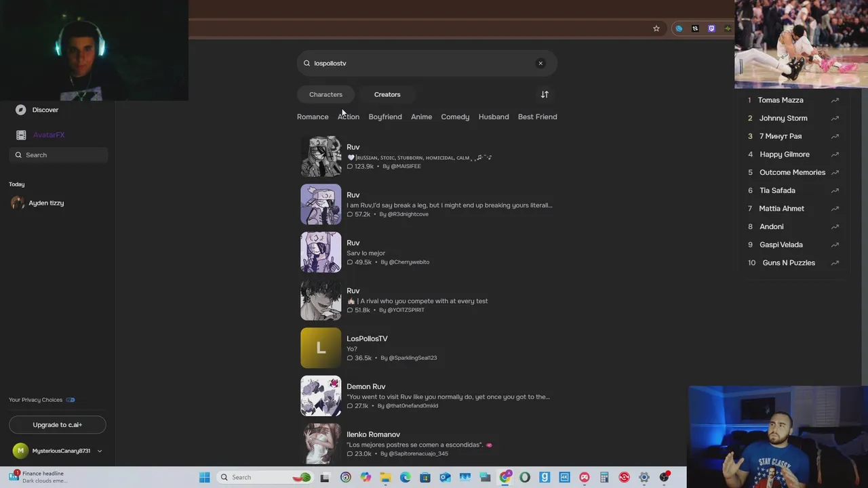Switch to the Characters tab

[325, 94]
